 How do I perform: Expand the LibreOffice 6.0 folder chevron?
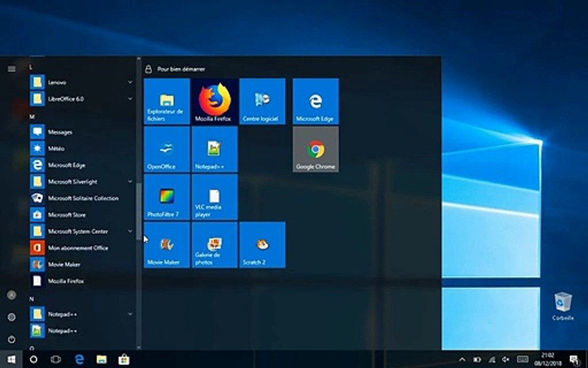130,99
